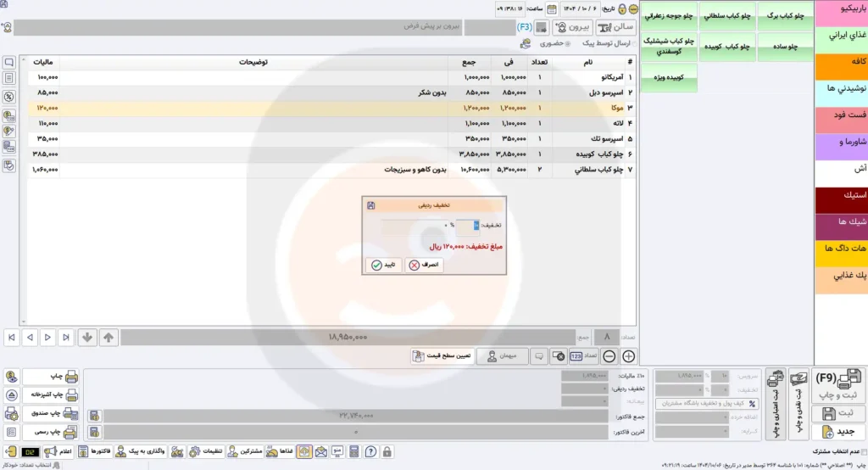Select the ارسال توسط پیک delivery option
This screenshot has height=470, width=868.
[x=633, y=42]
